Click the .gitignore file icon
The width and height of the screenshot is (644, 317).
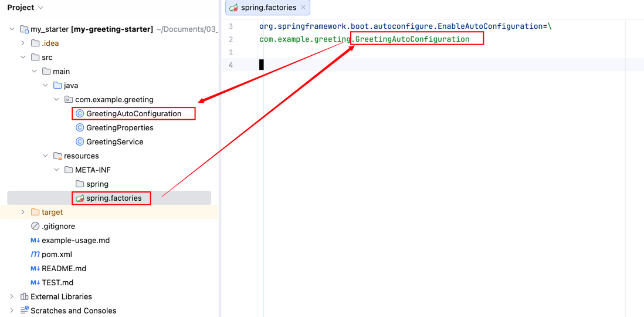[x=35, y=227]
